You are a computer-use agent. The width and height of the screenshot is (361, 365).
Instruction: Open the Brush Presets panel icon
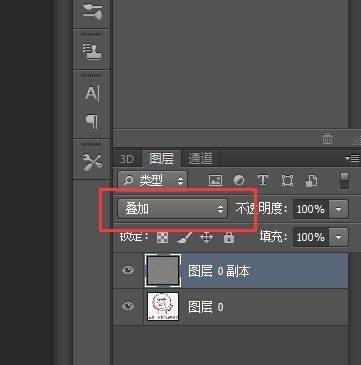tap(92, 11)
